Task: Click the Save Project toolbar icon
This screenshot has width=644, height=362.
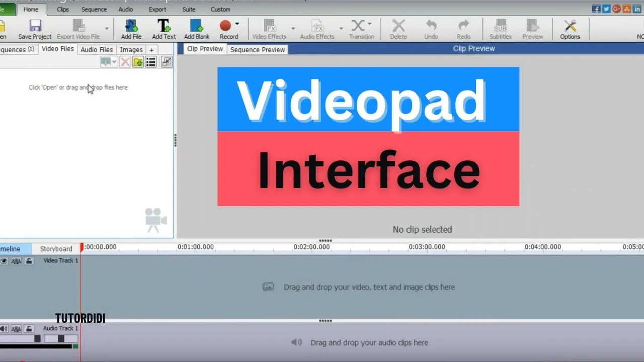Action: tap(35, 26)
